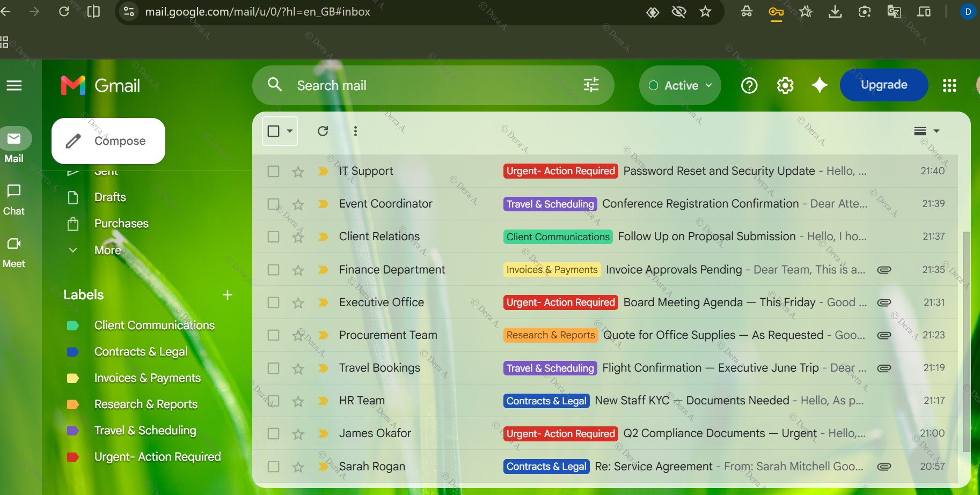Bookmark this page with the star icon

pos(705,11)
